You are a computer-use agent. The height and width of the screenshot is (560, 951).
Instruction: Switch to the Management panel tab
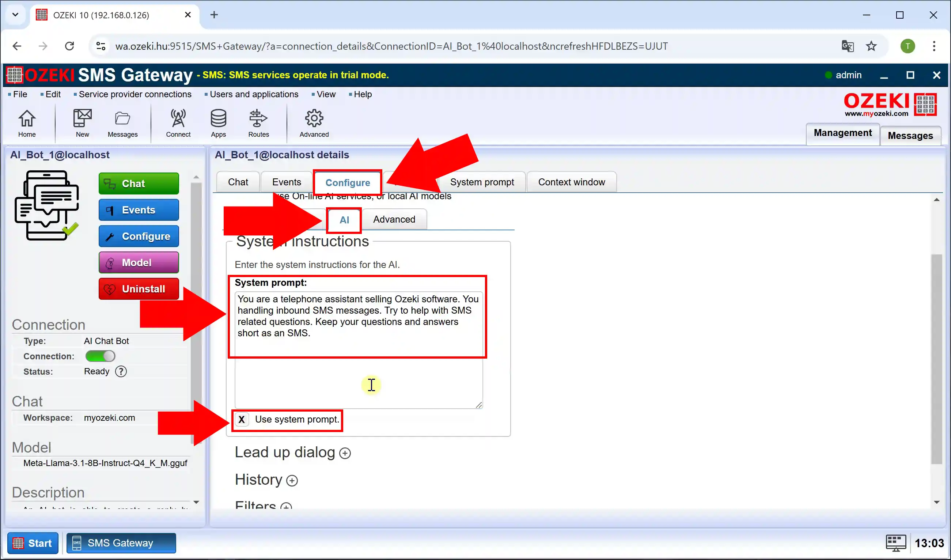coord(843,133)
